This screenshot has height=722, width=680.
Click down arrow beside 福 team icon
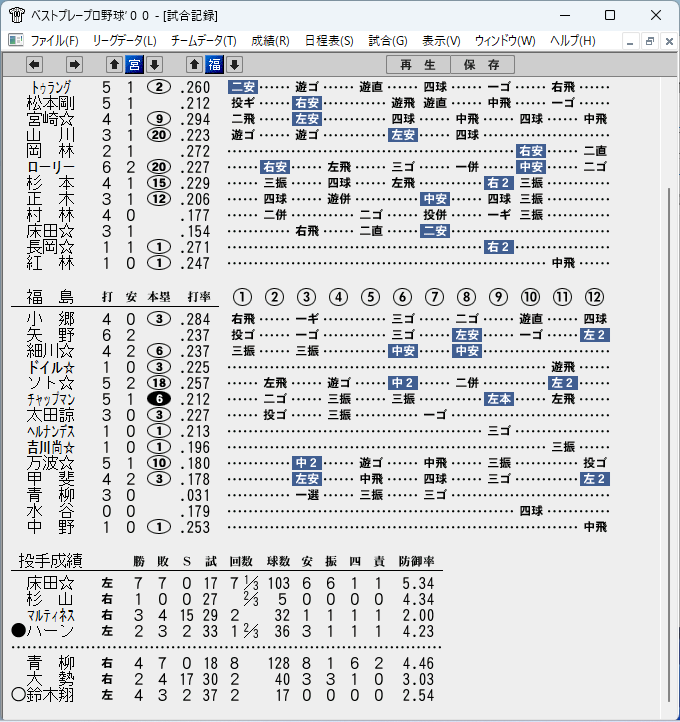[234, 65]
